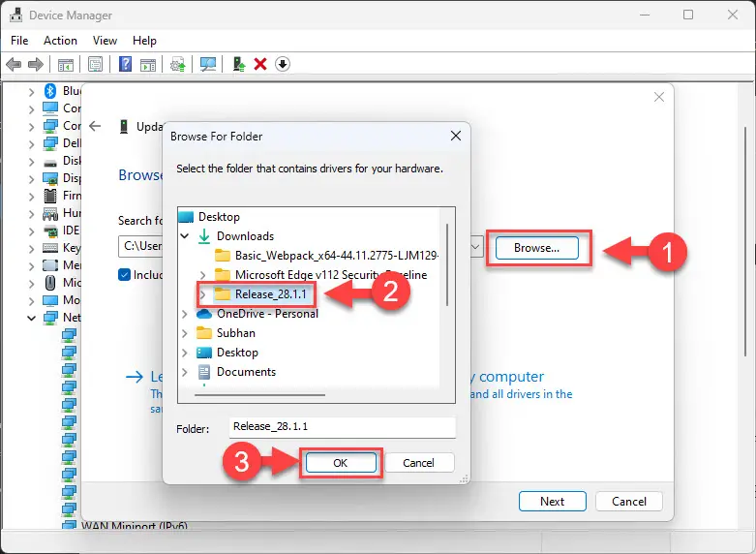Screen dimensions: 756x554
Task: Click the back arrow in the toolbar
Action: (x=14, y=65)
